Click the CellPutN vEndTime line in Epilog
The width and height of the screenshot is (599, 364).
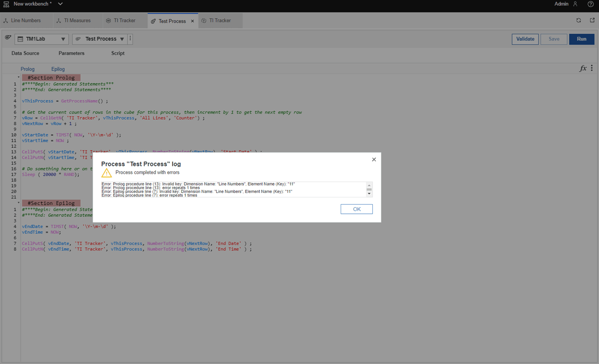[136, 249]
